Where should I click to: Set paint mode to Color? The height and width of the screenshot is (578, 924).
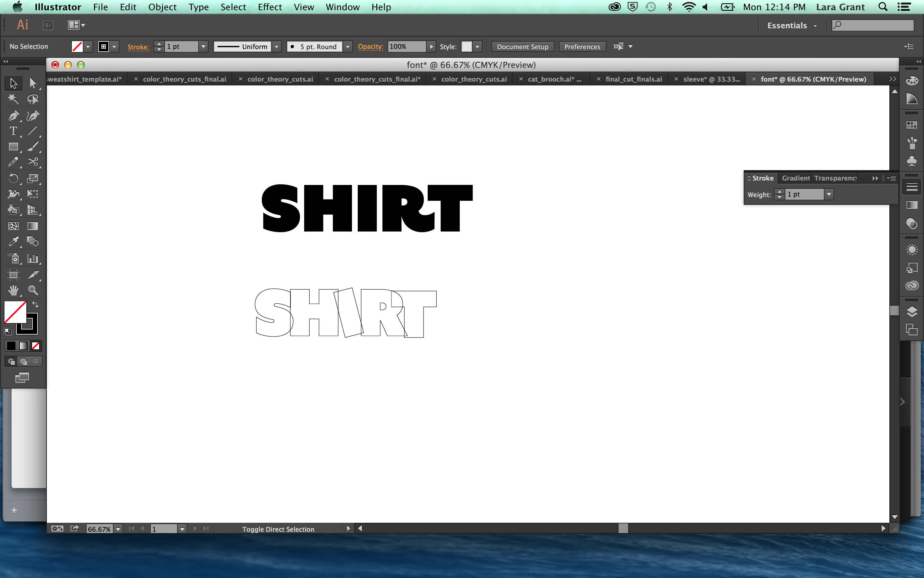pos(11,346)
